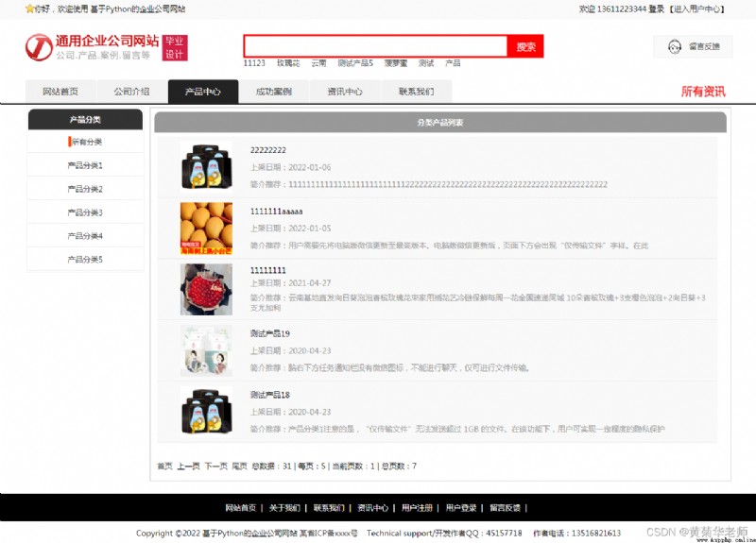Go to 上一页 in the pagination
This screenshot has height=543, width=756.
(188, 466)
